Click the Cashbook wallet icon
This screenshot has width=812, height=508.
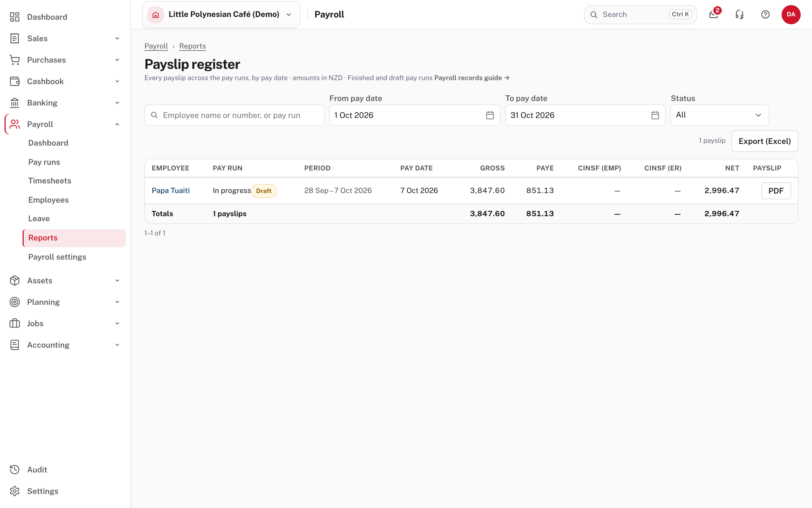14,81
